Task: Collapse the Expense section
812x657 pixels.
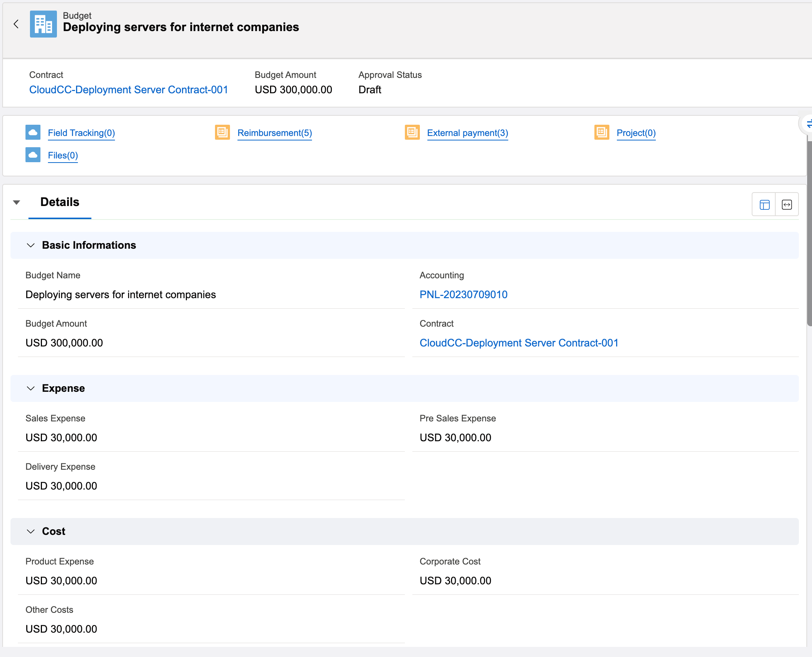Action: (31, 388)
